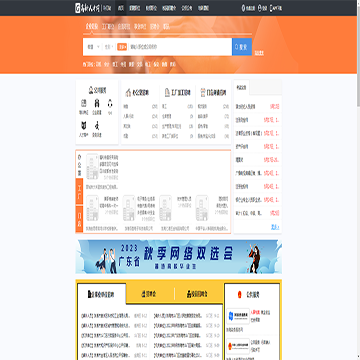Click the blue search button with magnifier

242,47
